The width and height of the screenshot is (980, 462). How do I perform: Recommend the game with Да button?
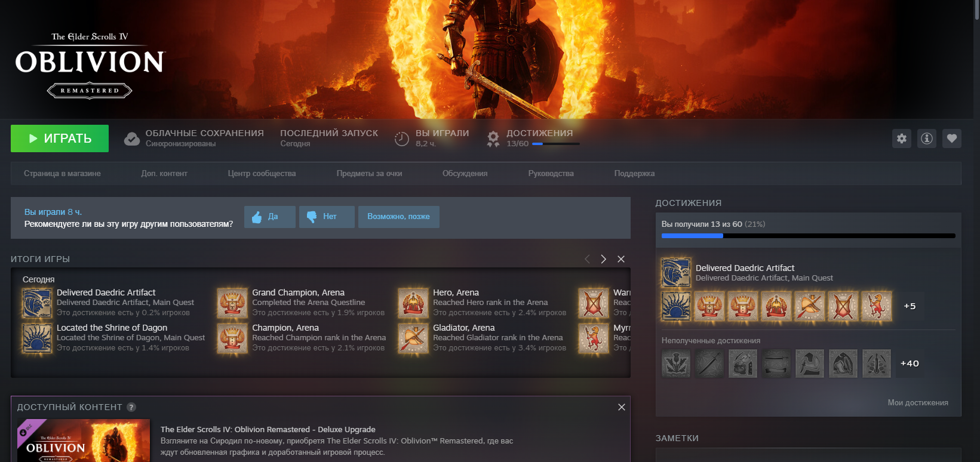[x=269, y=217]
